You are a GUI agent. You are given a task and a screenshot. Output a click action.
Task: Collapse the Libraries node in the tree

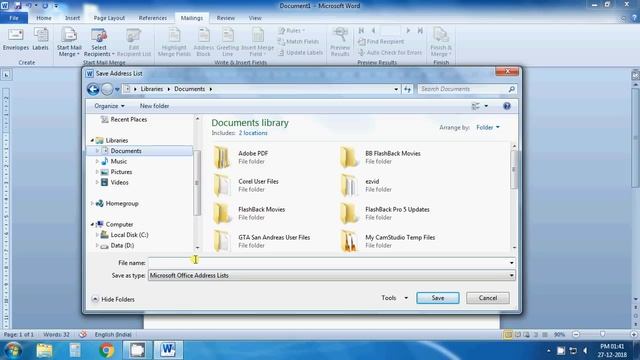coord(92,140)
